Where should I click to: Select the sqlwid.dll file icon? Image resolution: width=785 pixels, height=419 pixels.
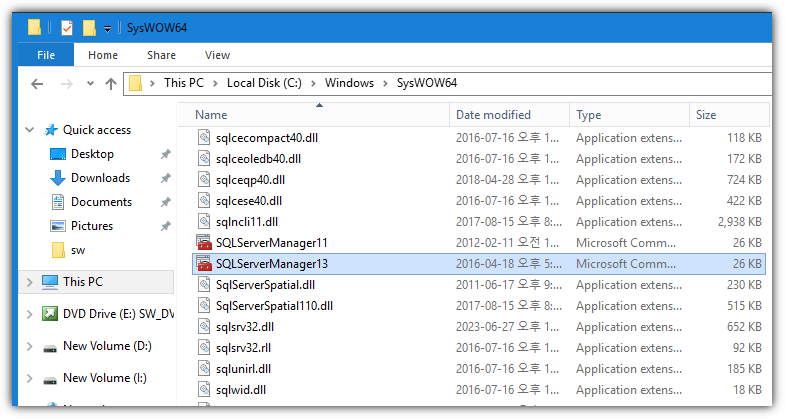click(x=204, y=390)
